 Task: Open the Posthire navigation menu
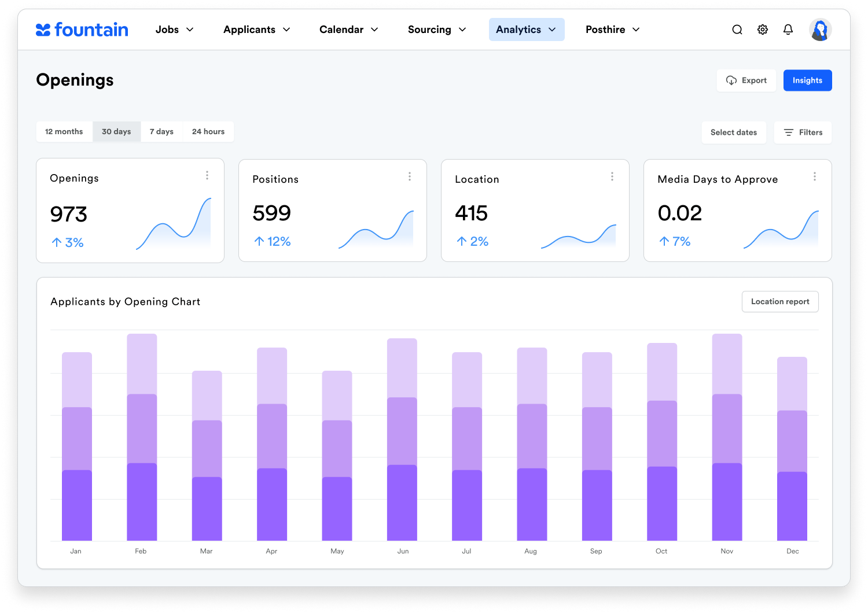(x=613, y=29)
